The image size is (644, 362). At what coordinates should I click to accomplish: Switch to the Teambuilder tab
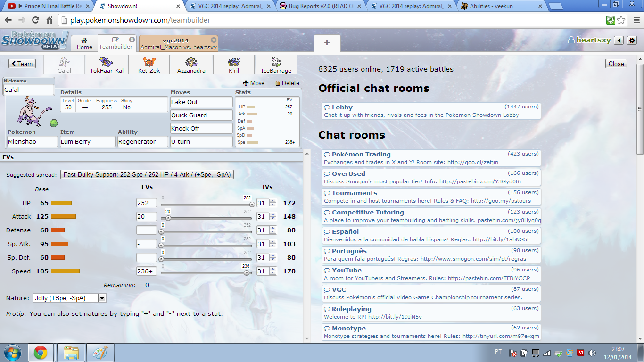pyautogui.click(x=116, y=43)
